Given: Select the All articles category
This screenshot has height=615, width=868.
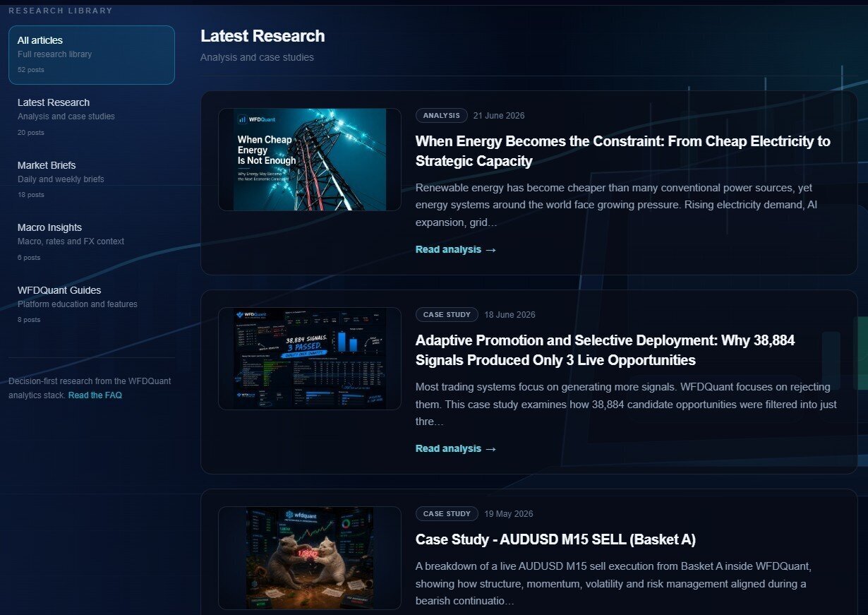Looking at the screenshot, I should point(92,55).
